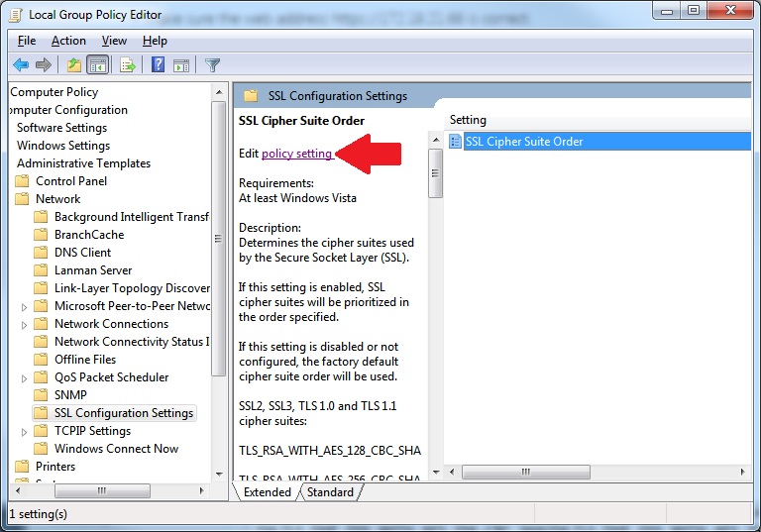This screenshot has width=761, height=532.
Task: Select the DNS Client folder
Action: (82, 253)
